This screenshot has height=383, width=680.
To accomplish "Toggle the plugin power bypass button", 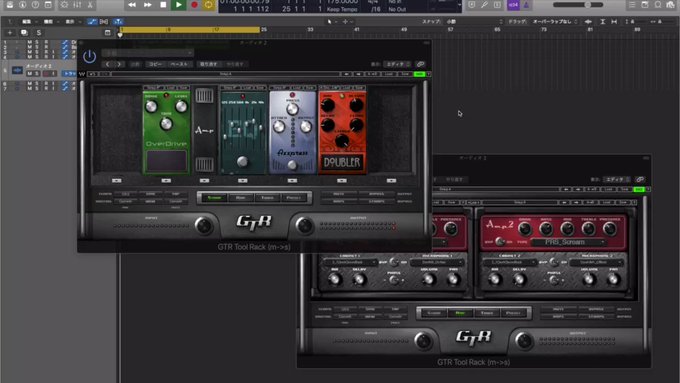I will pos(89,56).
